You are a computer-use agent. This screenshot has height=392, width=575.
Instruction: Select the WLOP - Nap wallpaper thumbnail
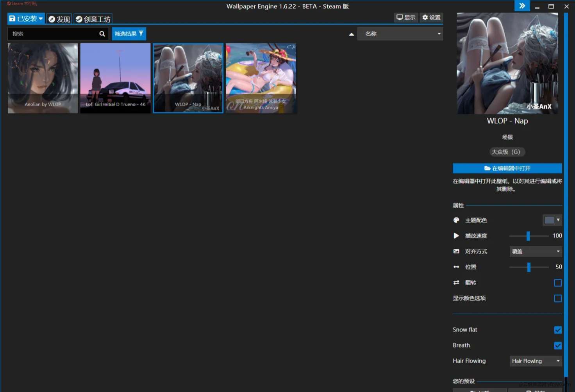188,78
